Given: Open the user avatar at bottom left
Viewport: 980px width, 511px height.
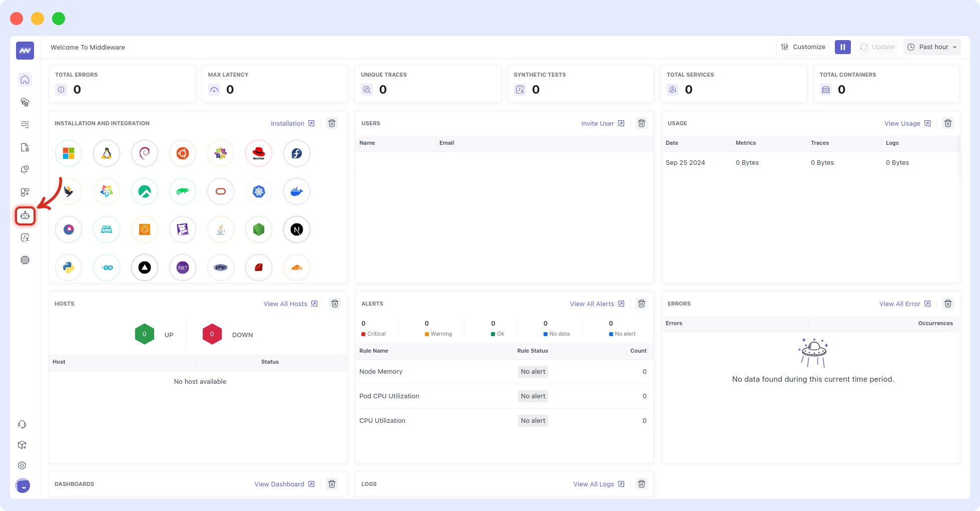Looking at the screenshot, I should (22, 485).
